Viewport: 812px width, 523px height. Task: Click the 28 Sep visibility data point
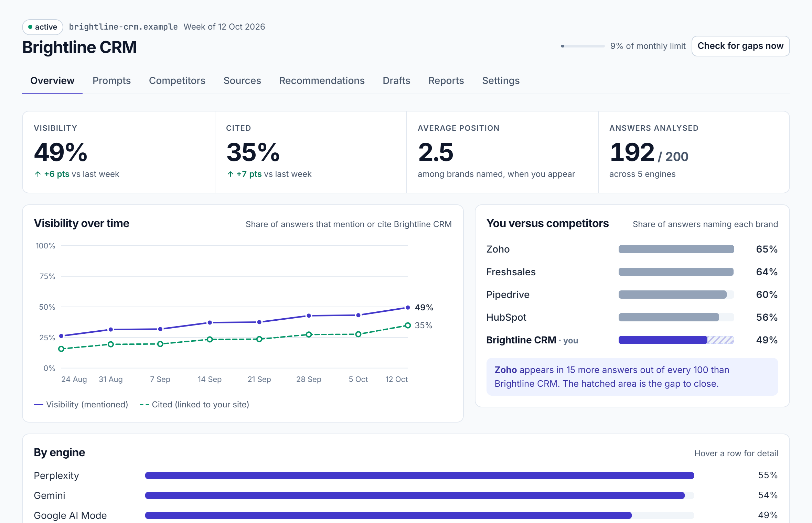[309, 316]
